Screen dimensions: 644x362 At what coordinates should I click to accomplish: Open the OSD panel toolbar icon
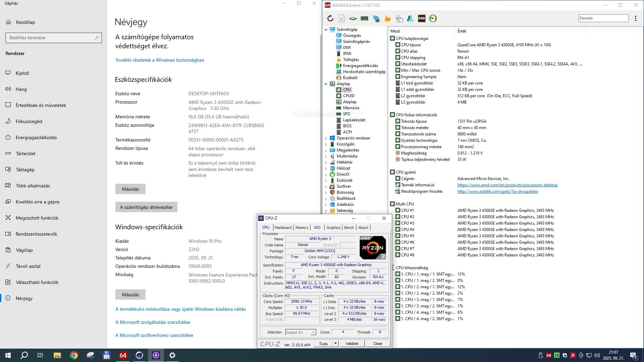(x=422, y=18)
